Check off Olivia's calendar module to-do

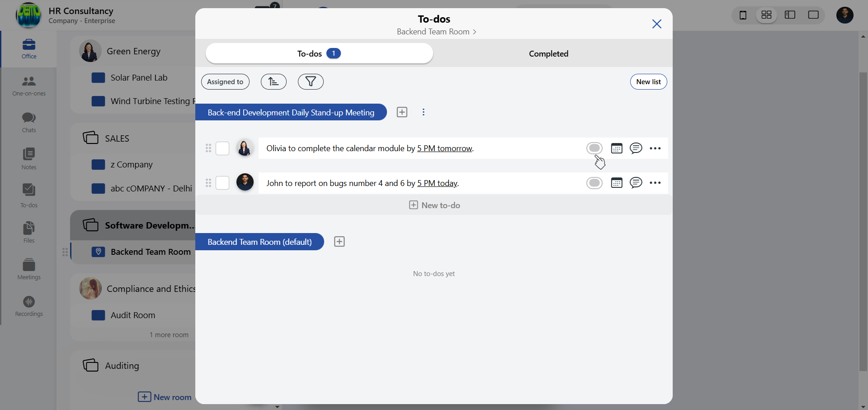click(x=222, y=148)
